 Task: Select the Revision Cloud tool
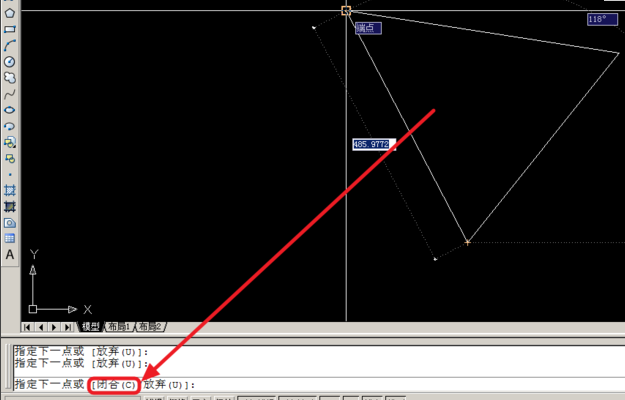(10, 77)
